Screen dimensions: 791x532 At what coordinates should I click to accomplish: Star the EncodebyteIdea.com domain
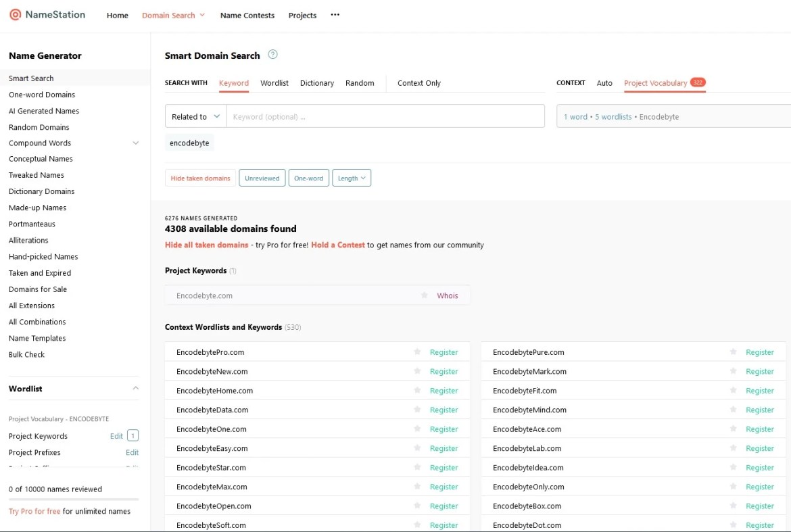(x=733, y=466)
